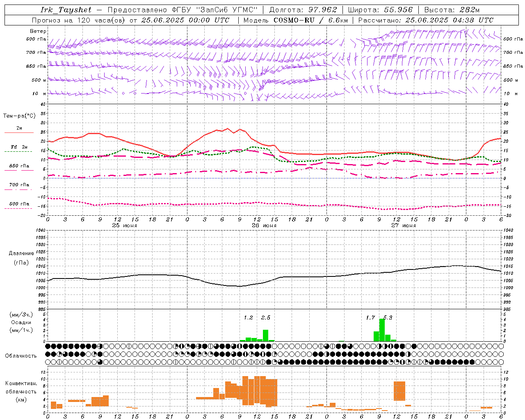
Task: Select the forecast text Прогноз на 120 часа(ов)
Action: coord(79,20)
